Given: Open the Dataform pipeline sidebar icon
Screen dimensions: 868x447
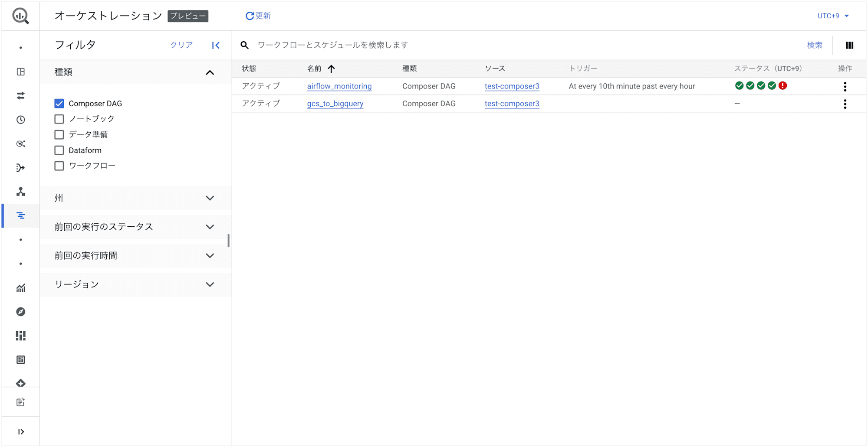Looking at the screenshot, I should point(20,168).
